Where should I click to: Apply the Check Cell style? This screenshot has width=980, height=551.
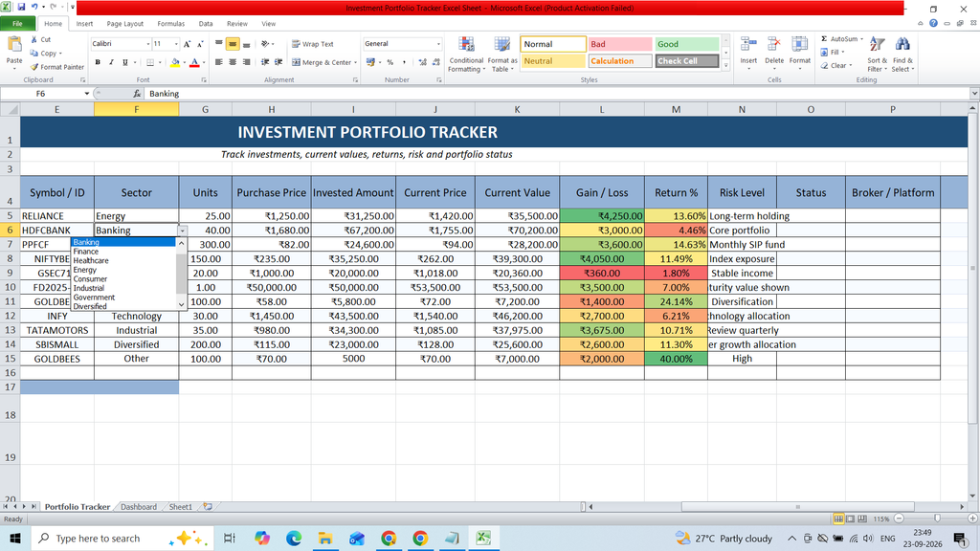pyautogui.click(x=686, y=61)
